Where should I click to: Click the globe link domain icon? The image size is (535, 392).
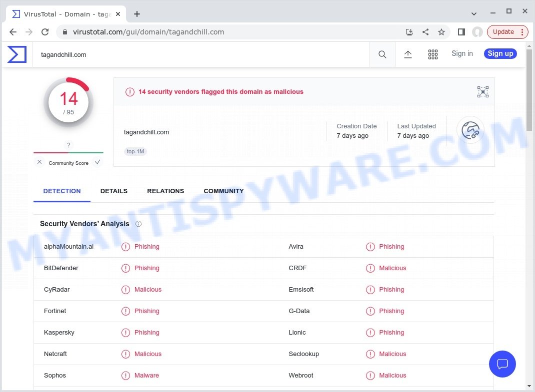point(470,130)
